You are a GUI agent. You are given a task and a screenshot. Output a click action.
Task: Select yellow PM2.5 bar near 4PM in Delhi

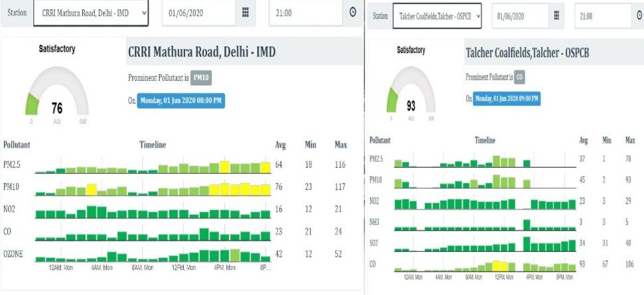point(224,167)
